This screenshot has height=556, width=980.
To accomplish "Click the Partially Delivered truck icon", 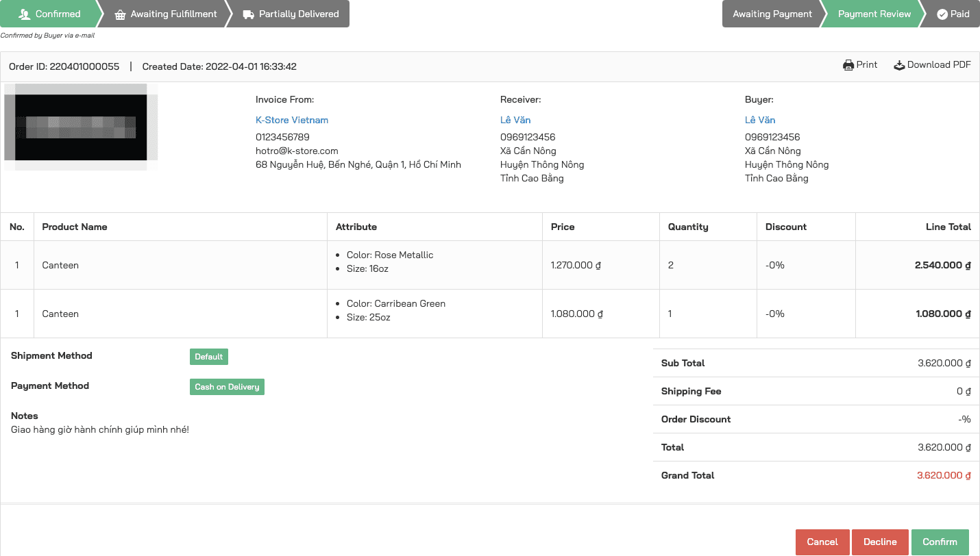I will 249,14.
